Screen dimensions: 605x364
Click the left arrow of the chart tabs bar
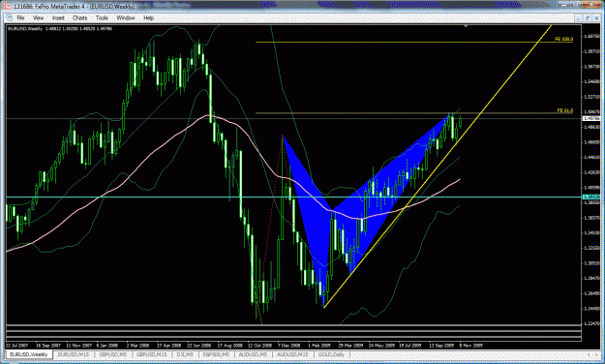pos(589,354)
